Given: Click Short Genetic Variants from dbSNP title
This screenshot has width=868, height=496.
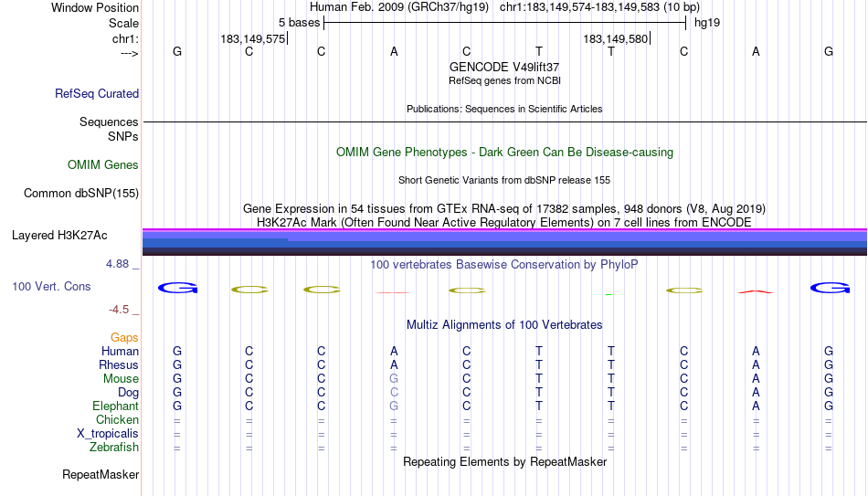Looking at the screenshot, I should tap(504, 181).
